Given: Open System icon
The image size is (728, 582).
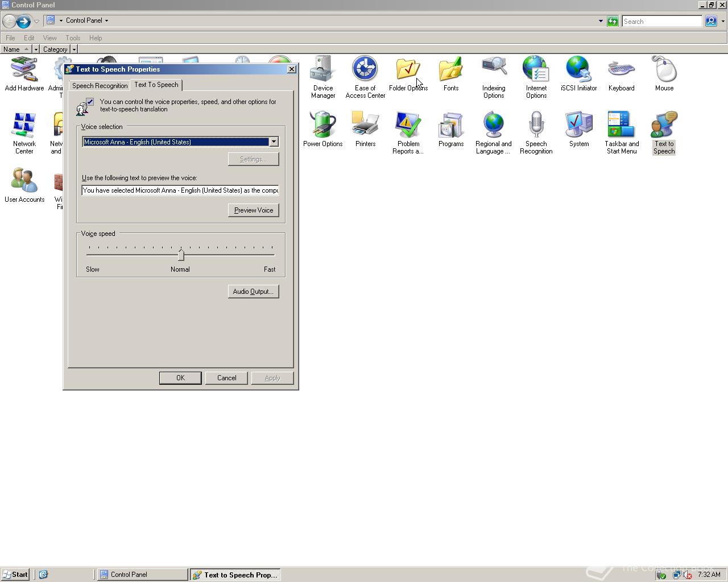Looking at the screenshot, I should point(579,130).
